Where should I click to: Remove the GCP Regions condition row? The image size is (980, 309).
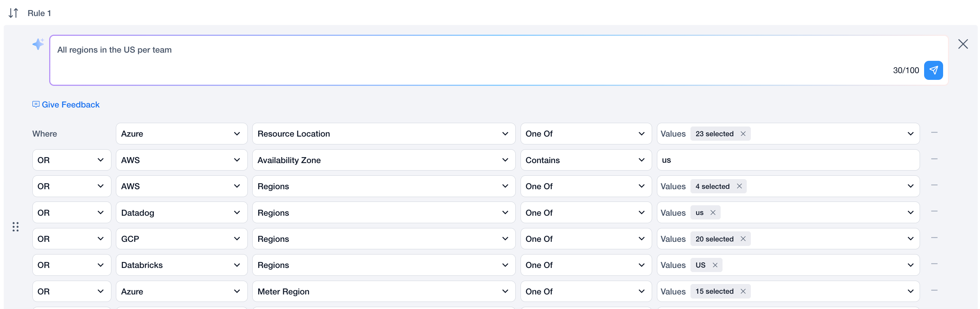(934, 238)
